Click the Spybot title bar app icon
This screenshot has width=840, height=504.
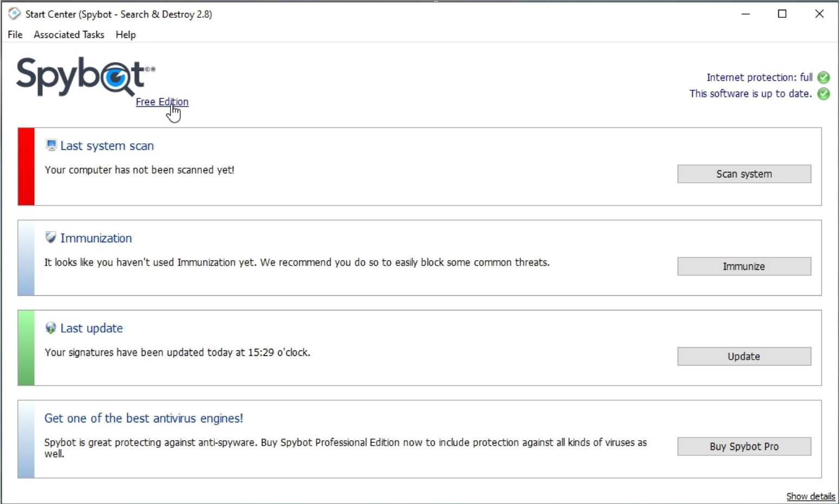click(15, 14)
